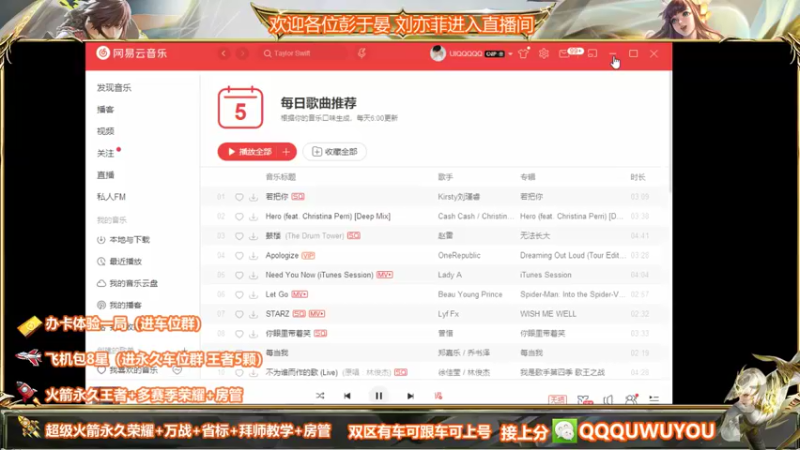
Task: Open sound effects icon in player bar
Action: [585, 399]
